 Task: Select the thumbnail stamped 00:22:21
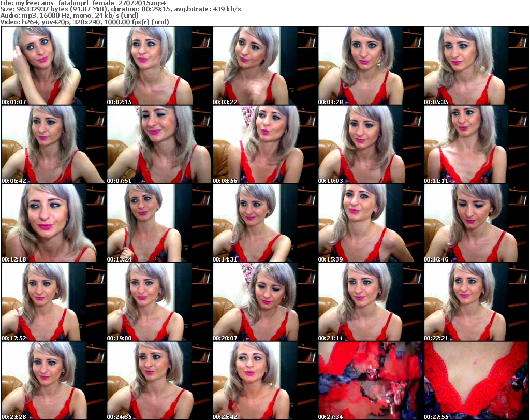476,302
